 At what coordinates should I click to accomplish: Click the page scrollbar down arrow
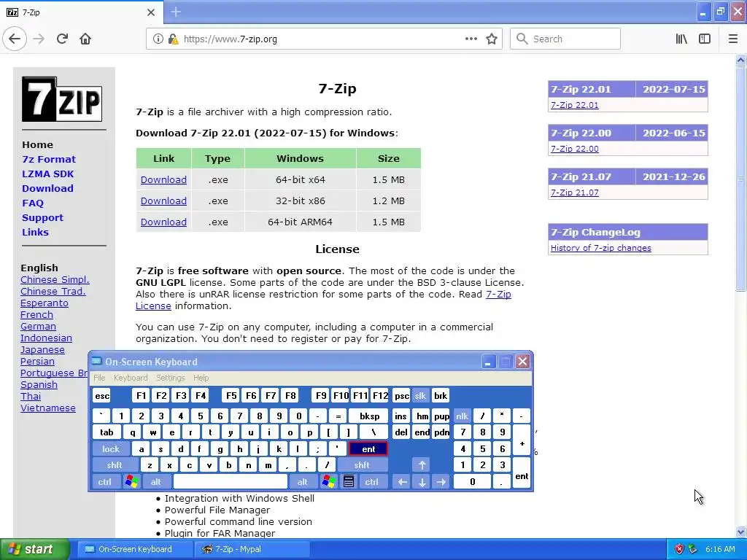point(740,532)
